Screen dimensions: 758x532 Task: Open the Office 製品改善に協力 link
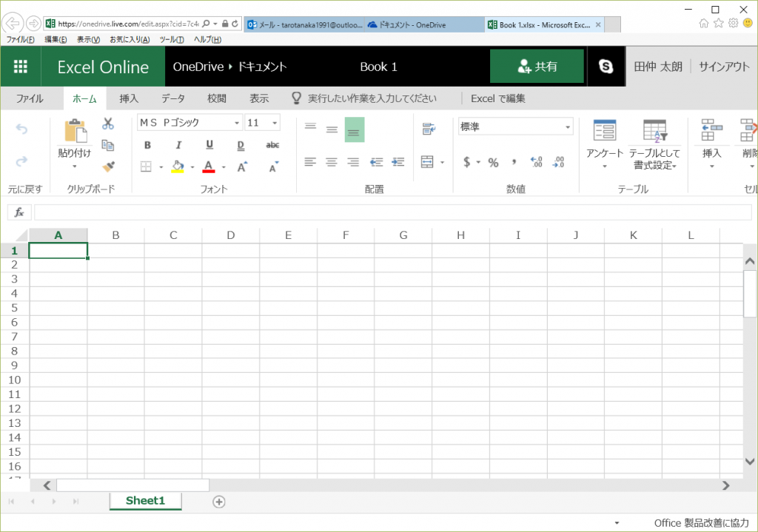click(x=702, y=523)
